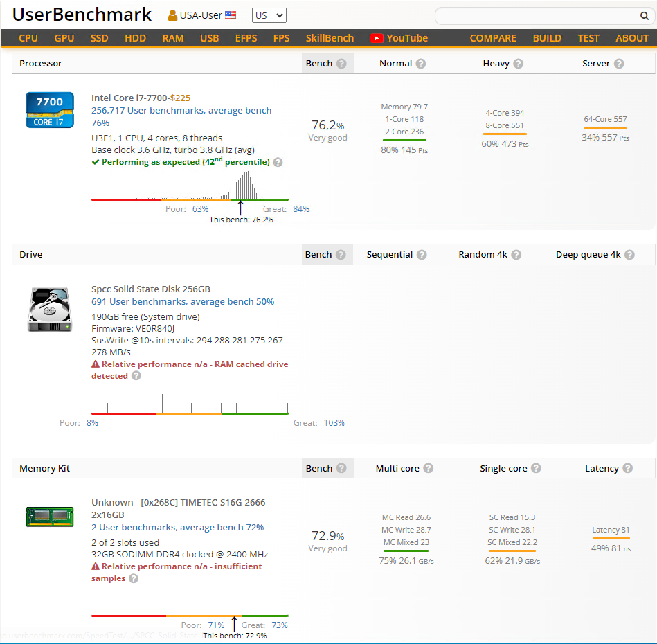Open the GPU menu
This screenshot has width=657, height=644.
click(x=64, y=38)
